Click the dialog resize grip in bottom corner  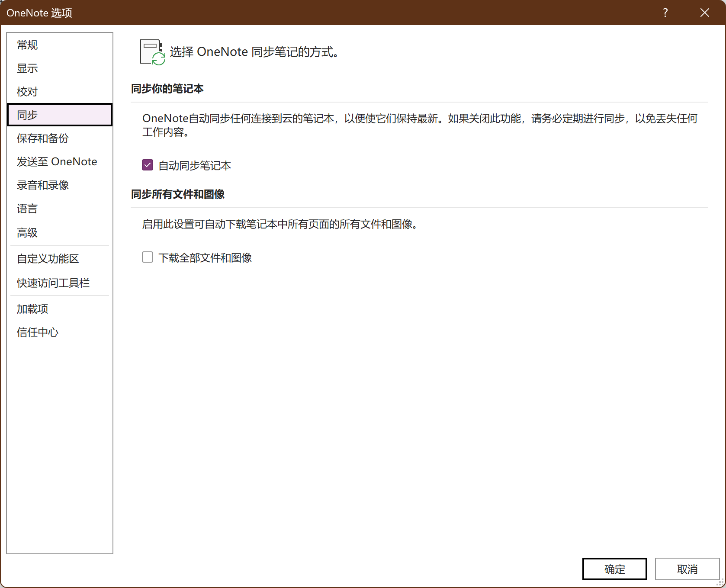pyautogui.click(x=720, y=582)
